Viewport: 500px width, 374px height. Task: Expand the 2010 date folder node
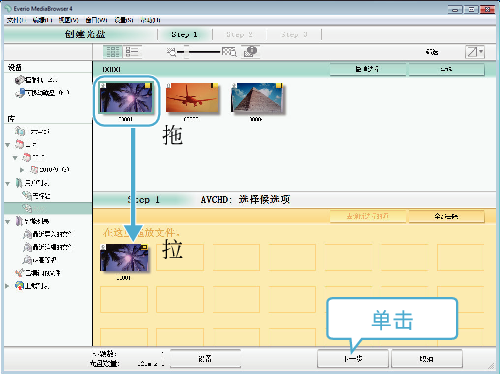(22, 170)
